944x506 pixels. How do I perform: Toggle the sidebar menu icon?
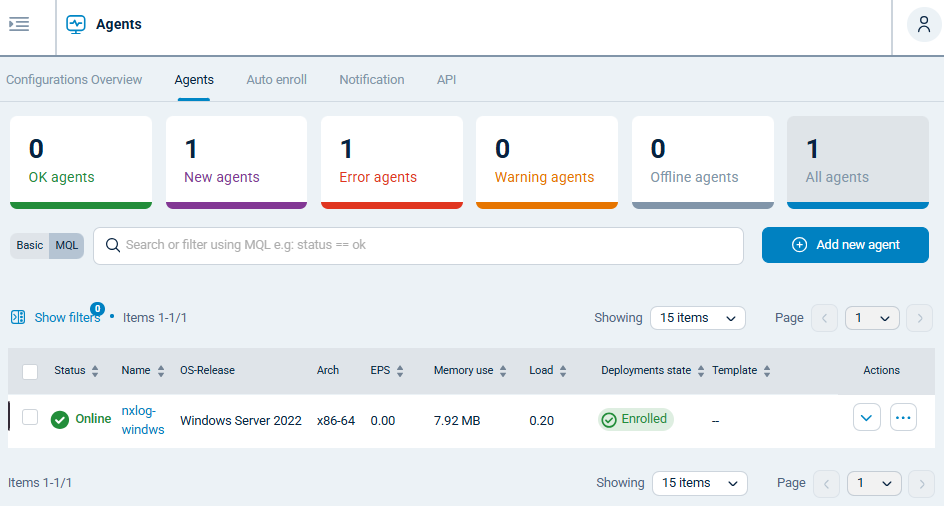pyautogui.click(x=19, y=24)
